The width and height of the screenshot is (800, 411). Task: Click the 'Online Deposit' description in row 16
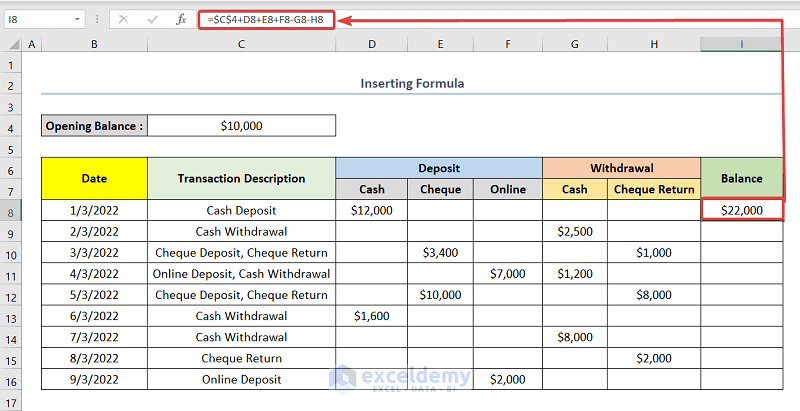click(x=241, y=379)
